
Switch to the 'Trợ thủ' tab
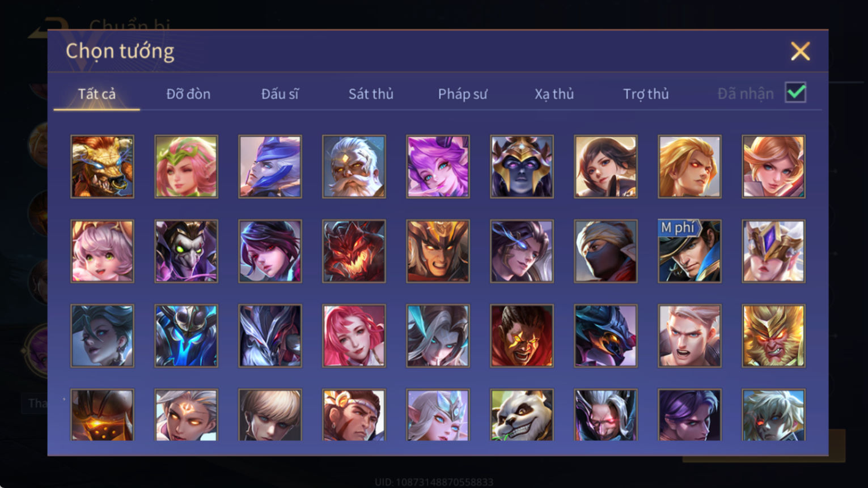(x=646, y=94)
